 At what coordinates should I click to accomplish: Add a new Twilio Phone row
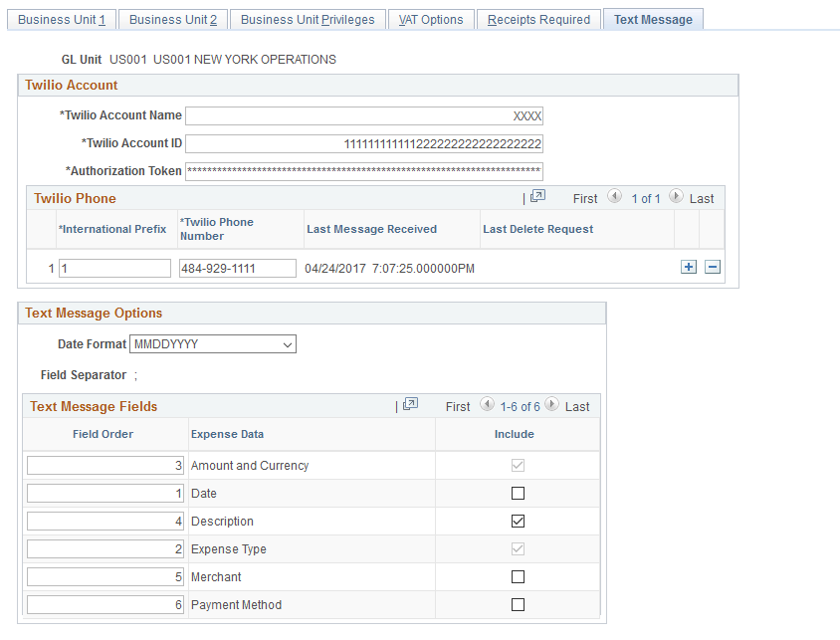pyautogui.click(x=689, y=267)
